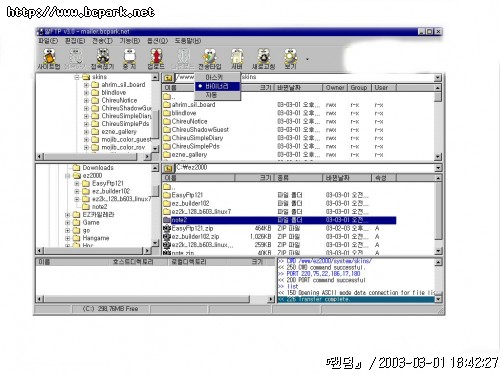The image size is (500, 375).
Task: Select the highlighted note2 row in local list
Action: tap(279, 220)
